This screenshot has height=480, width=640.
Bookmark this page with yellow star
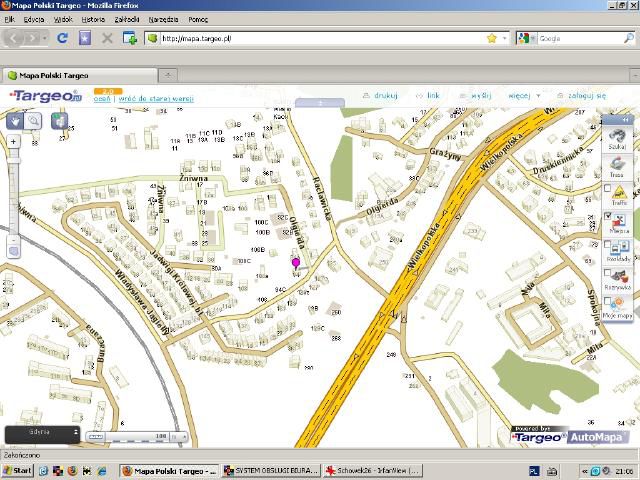click(x=492, y=38)
